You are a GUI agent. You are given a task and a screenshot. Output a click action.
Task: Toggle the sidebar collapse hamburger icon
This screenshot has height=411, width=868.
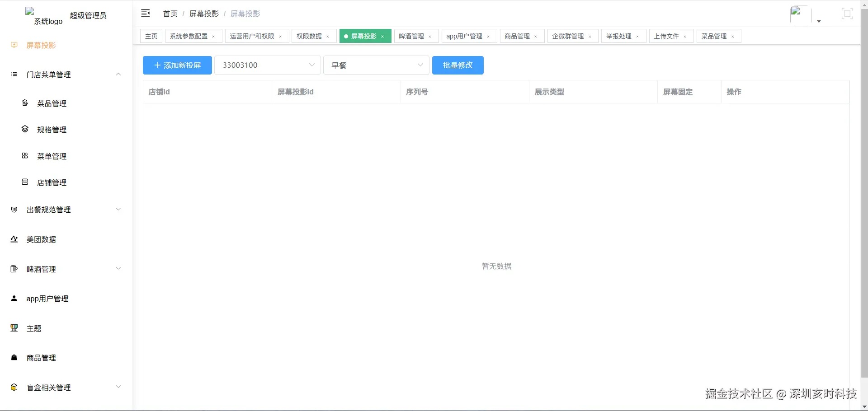point(146,14)
